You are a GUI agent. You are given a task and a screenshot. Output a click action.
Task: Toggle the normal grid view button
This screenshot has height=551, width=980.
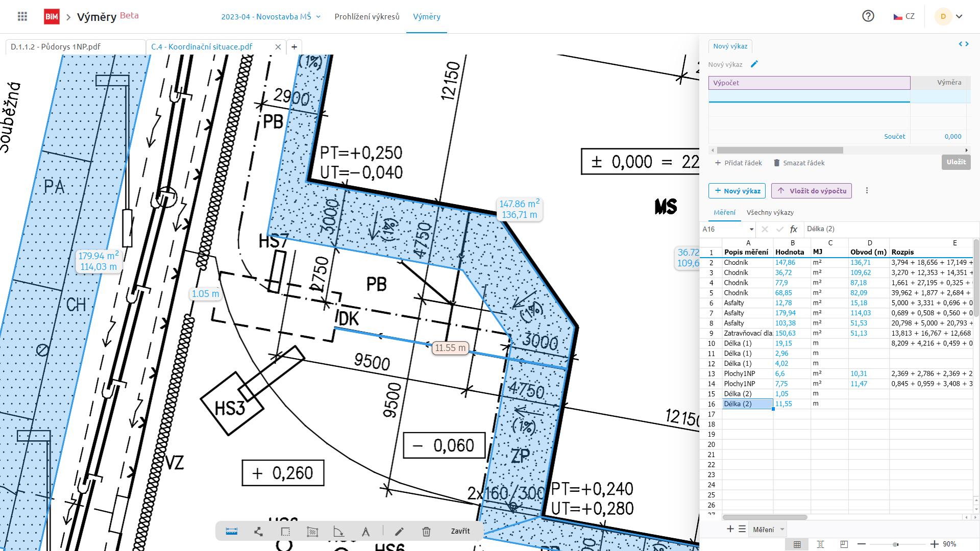click(x=797, y=544)
